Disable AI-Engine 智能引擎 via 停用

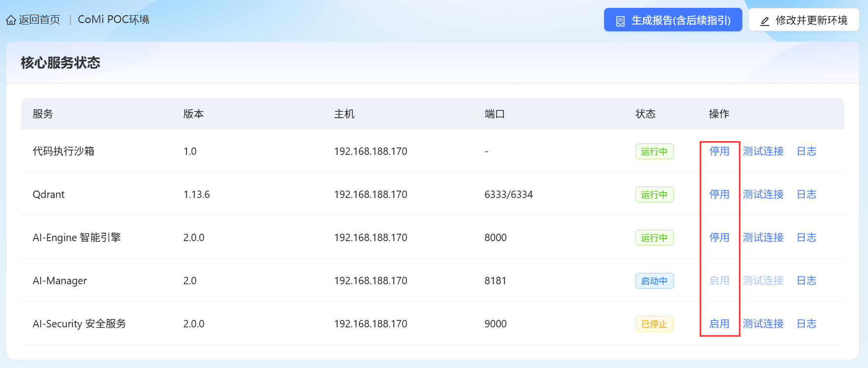point(719,237)
